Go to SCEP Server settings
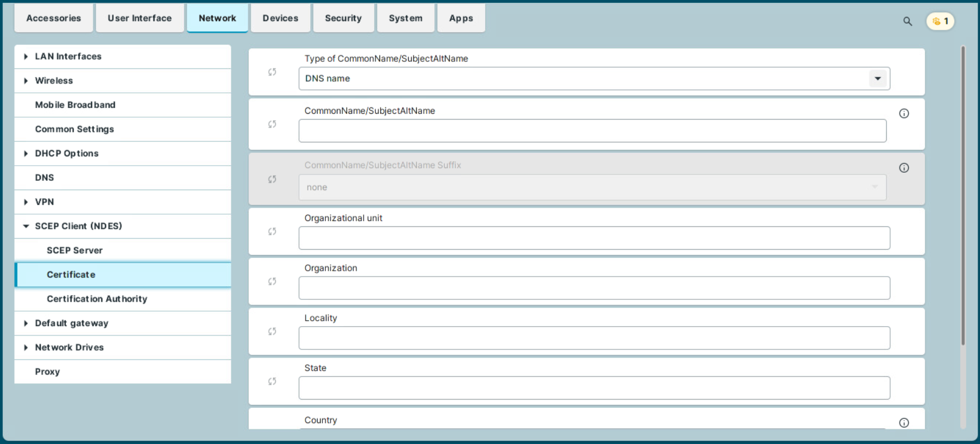Image resolution: width=980 pixels, height=444 pixels. pyautogui.click(x=75, y=250)
